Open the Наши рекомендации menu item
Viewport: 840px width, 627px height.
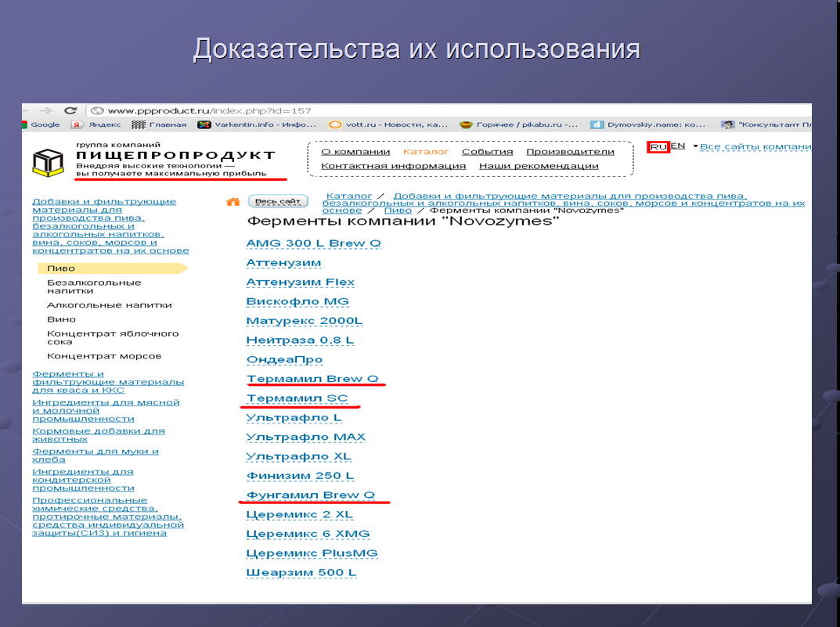coord(539,166)
